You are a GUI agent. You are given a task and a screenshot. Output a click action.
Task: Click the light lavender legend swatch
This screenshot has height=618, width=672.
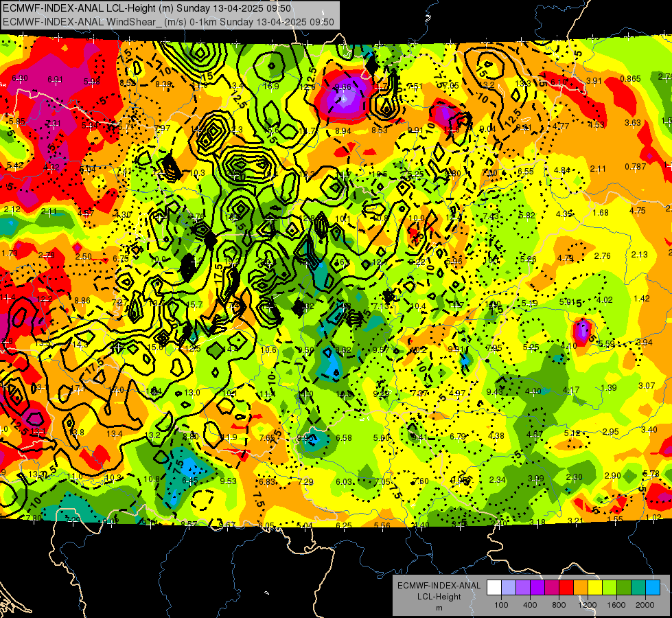pyautogui.click(x=509, y=588)
